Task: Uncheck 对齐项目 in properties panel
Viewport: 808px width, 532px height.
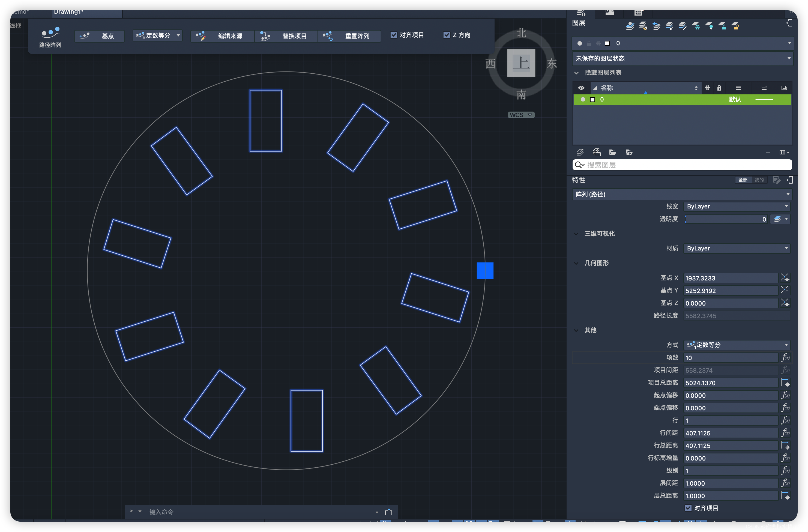Action: 688,508
